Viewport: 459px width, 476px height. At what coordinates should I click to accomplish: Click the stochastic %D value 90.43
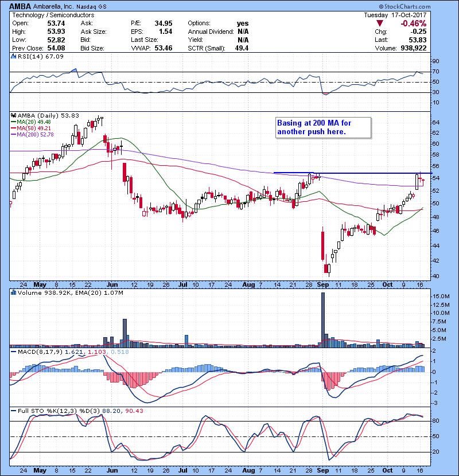(134, 411)
